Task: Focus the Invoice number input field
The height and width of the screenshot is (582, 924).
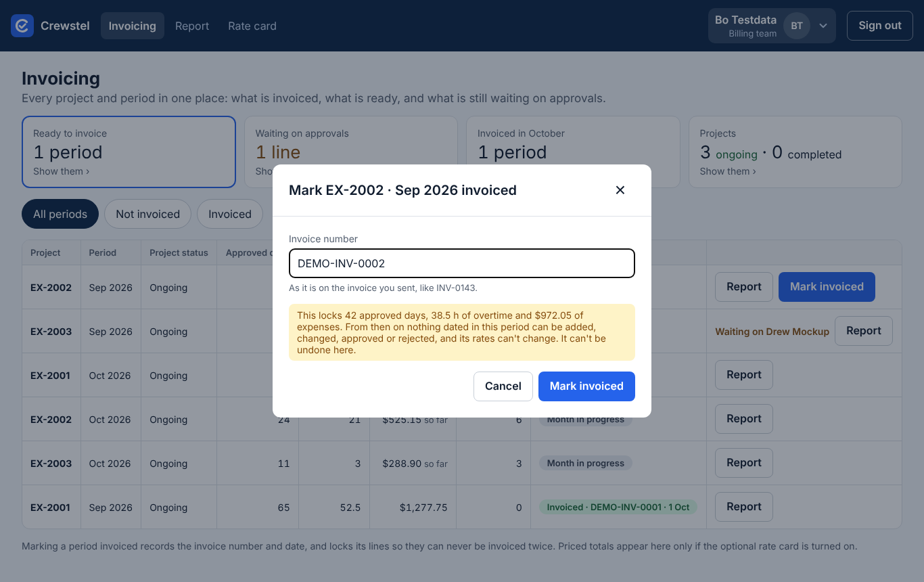Action: (462, 263)
